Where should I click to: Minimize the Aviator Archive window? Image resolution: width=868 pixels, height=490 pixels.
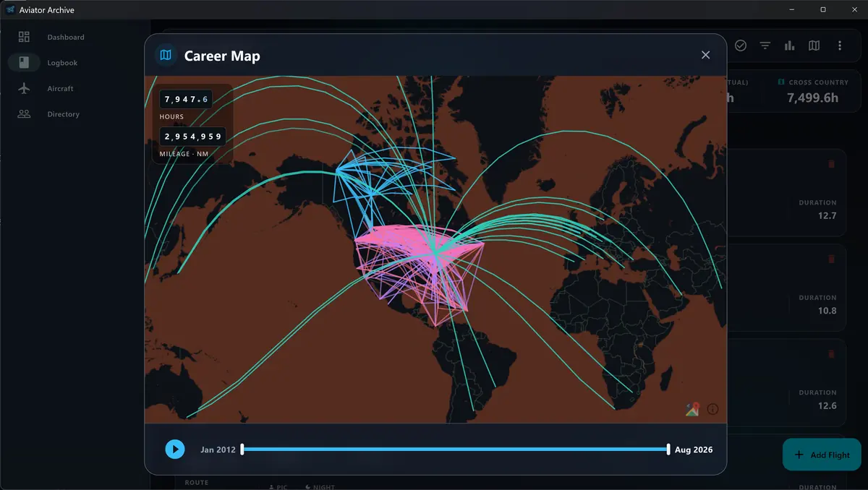[791, 9]
